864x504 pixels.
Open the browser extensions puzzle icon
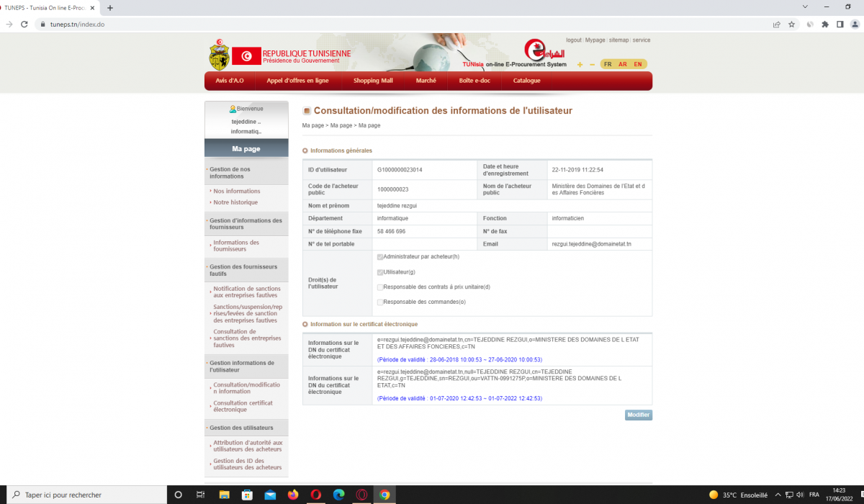(825, 24)
